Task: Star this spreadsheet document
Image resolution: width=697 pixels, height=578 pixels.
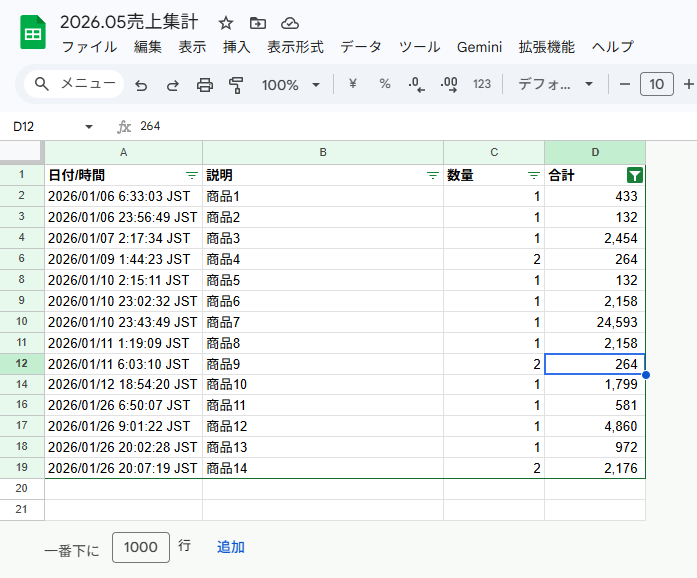Action: pyautogui.click(x=226, y=23)
